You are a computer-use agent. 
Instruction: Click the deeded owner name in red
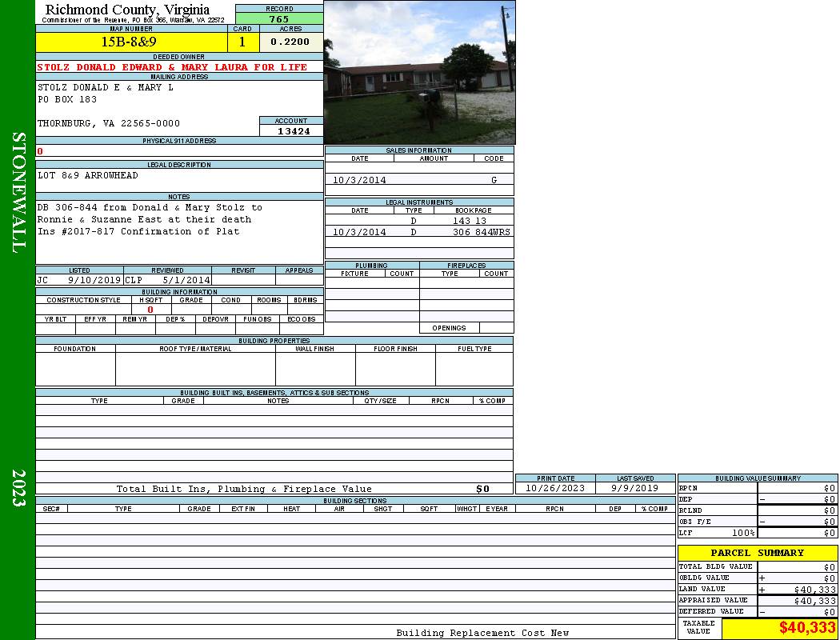(172, 67)
